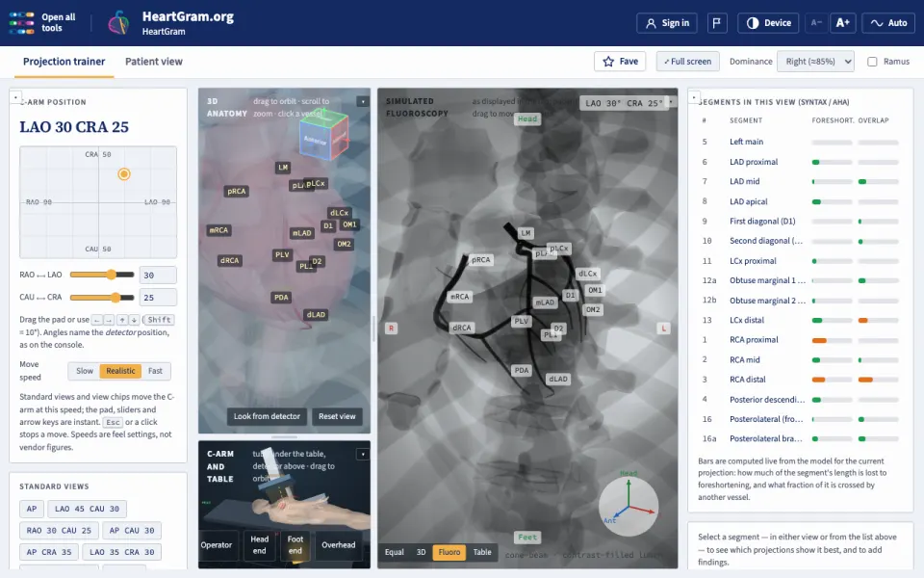The image size is (924, 578).
Task: Collapse the C-arm and table panel arrow
Action: [x=363, y=454]
